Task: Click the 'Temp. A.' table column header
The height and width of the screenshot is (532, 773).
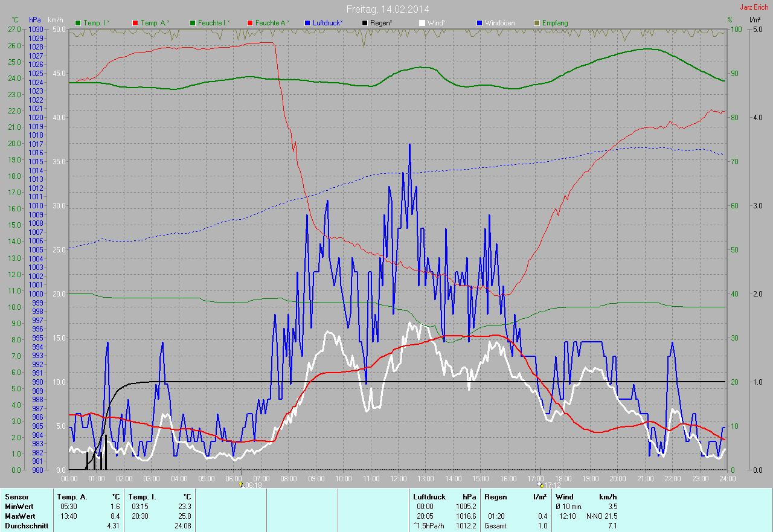Action: (x=72, y=496)
